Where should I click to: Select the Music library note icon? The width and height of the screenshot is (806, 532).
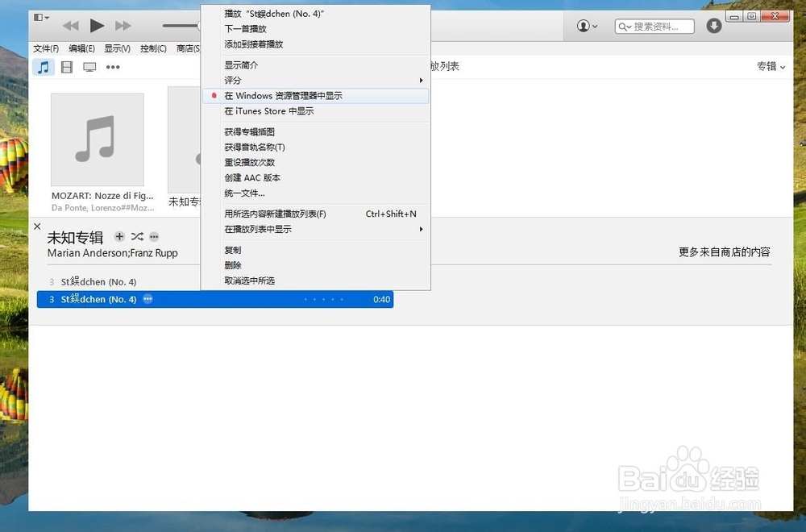tap(43, 67)
